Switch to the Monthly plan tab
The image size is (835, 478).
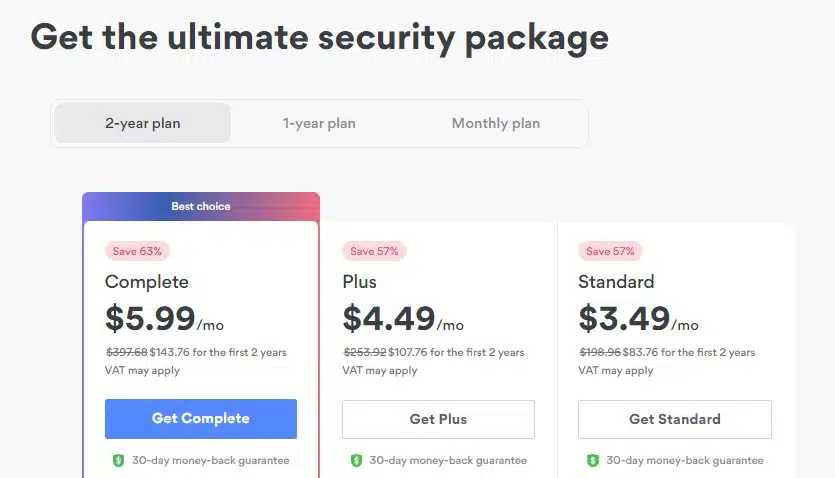pos(495,124)
